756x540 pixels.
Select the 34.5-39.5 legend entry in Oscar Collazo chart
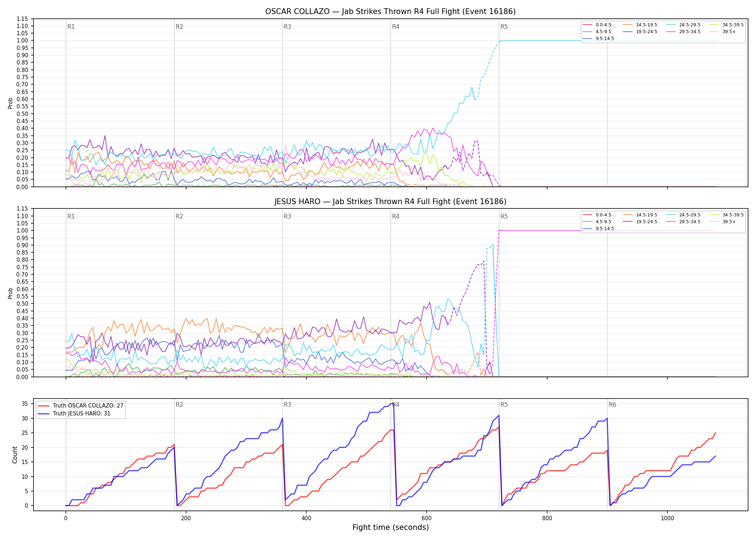tap(726, 25)
